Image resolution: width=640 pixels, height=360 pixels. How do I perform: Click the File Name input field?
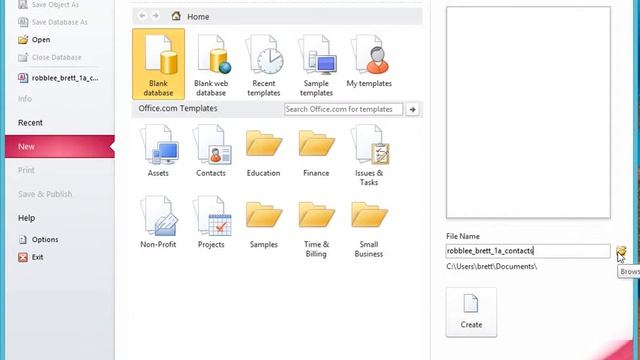pyautogui.click(x=528, y=251)
